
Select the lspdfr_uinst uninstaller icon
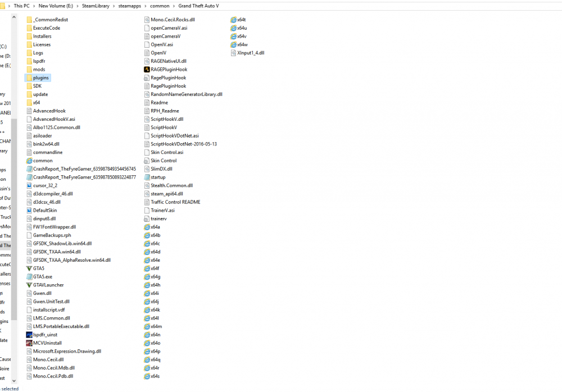[x=29, y=335]
